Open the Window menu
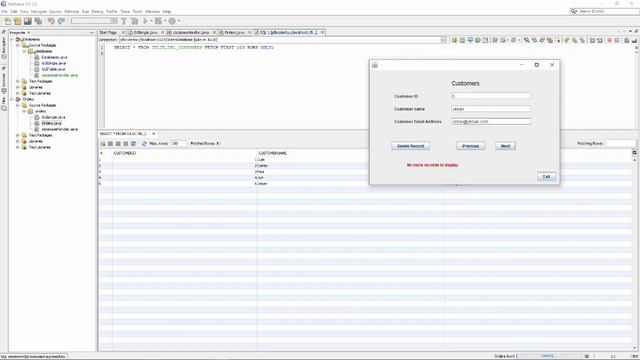The width and height of the screenshot is (640, 360). point(152,11)
